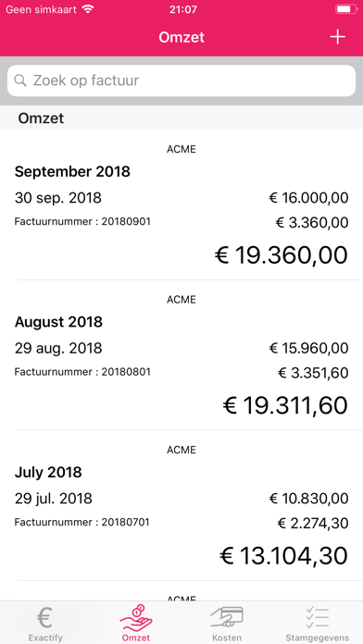This screenshot has width=363, height=644.
Task: Tap Factuurnummer : 20180901 label
Action: (82, 222)
